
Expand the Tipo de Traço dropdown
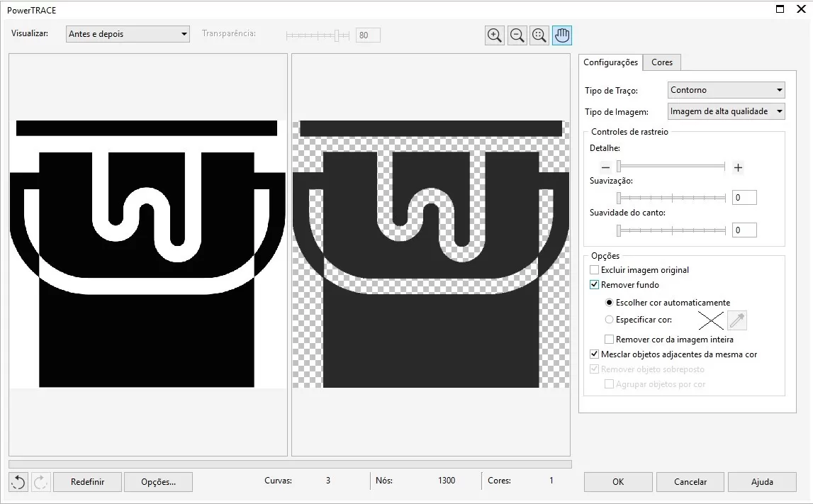(726, 90)
